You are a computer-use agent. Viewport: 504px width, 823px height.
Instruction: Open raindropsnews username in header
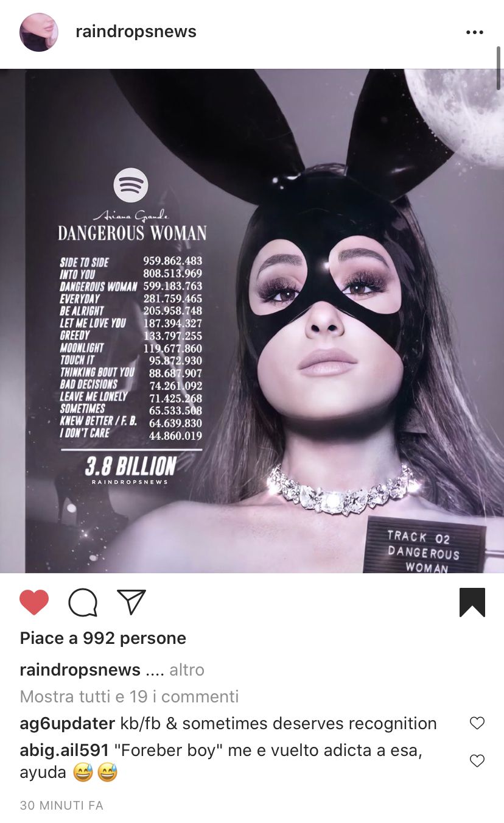136,32
